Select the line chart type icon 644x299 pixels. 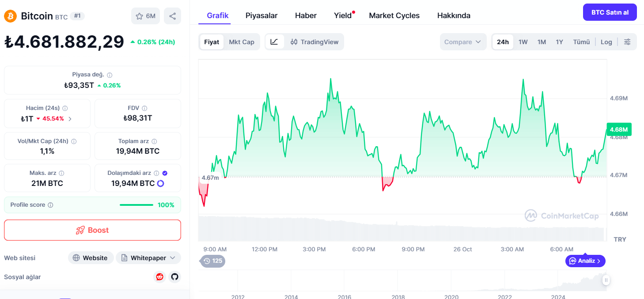274,42
